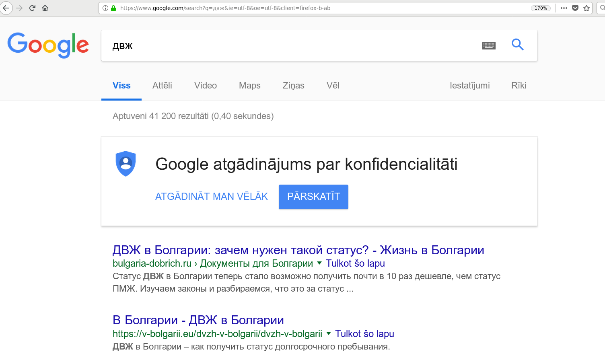Expand dropdown arrow next to v-bolgarii.eu URL
Screen dimensions: 605x364
point(329,333)
